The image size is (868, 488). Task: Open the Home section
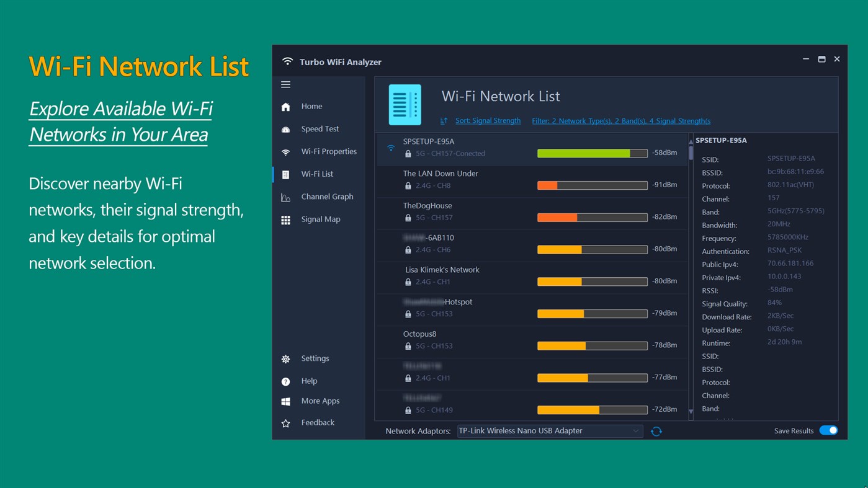(311, 106)
